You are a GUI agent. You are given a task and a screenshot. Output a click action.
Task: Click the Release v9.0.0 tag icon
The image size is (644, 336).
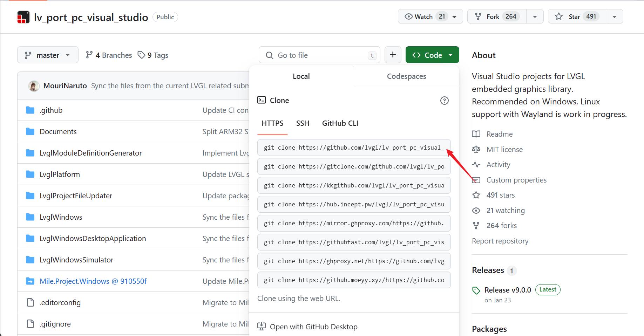pyautogui.click(x=476, y=290)
